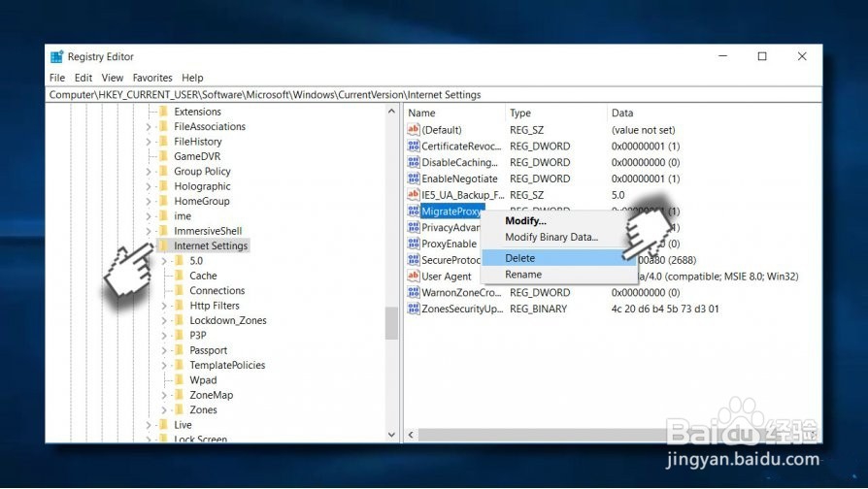Open the Favorites menu
The width and height of the screenshot is (868, 489).
point(152,78)
